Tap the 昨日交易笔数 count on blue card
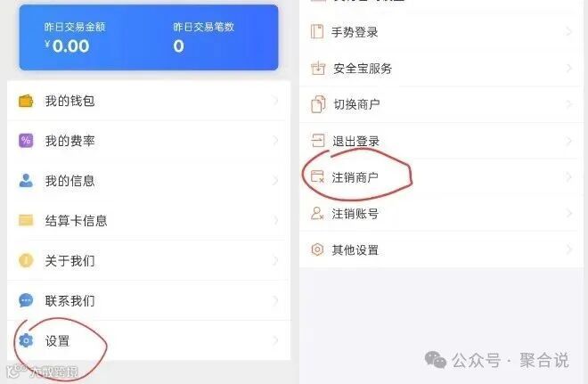 (178, 46)
